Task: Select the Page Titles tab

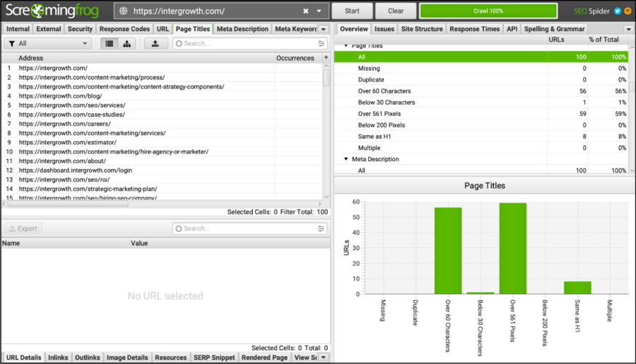Action: 193,29
